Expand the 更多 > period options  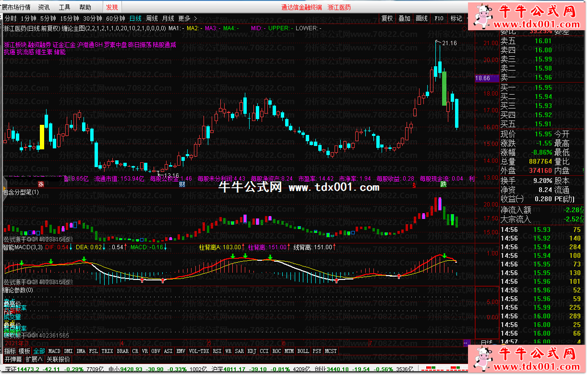(187, 18)
